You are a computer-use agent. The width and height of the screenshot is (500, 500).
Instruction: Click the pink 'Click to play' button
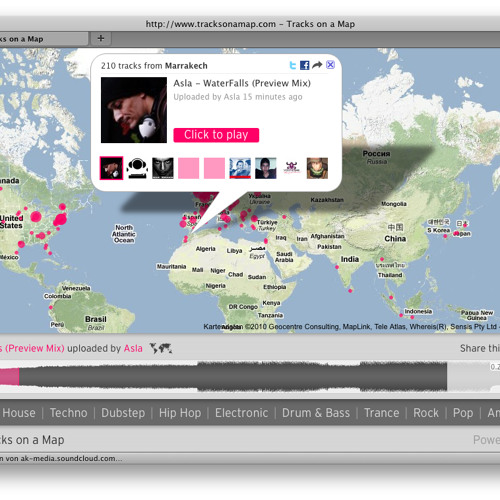216,135
